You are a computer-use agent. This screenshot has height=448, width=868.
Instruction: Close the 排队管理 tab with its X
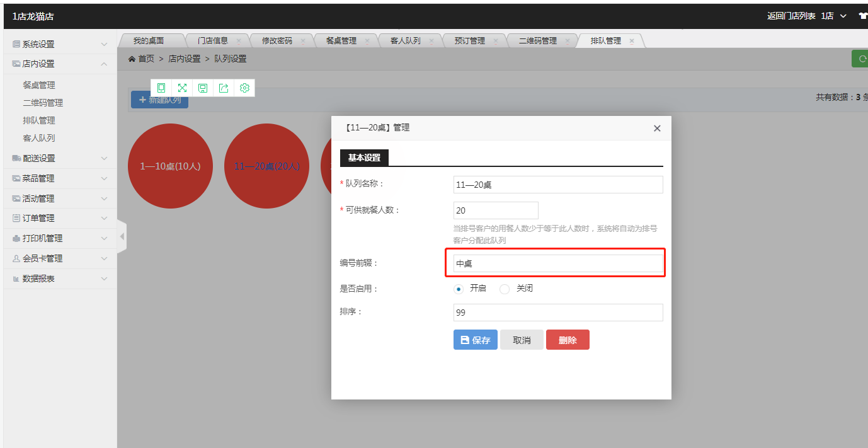click(x=631, y=41)
